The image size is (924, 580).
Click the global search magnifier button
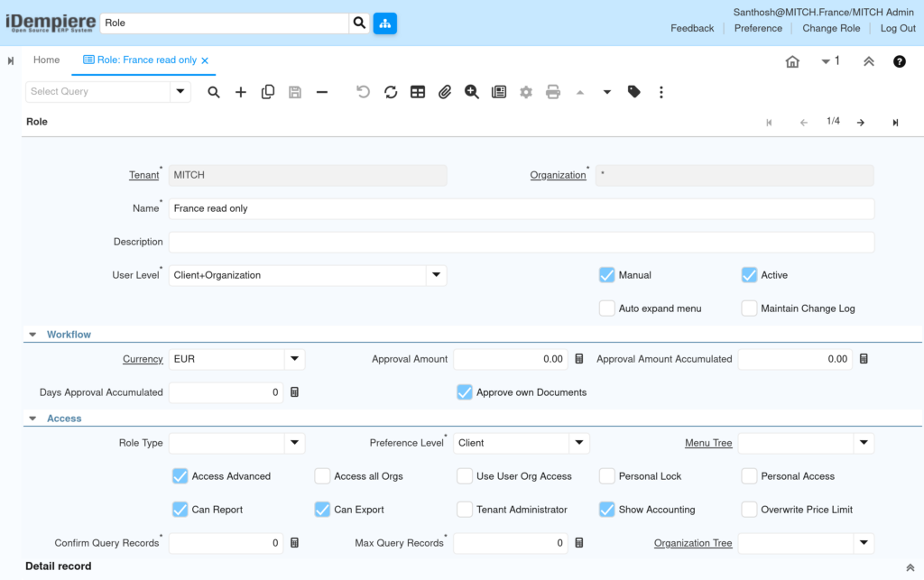tap(359, 23)
